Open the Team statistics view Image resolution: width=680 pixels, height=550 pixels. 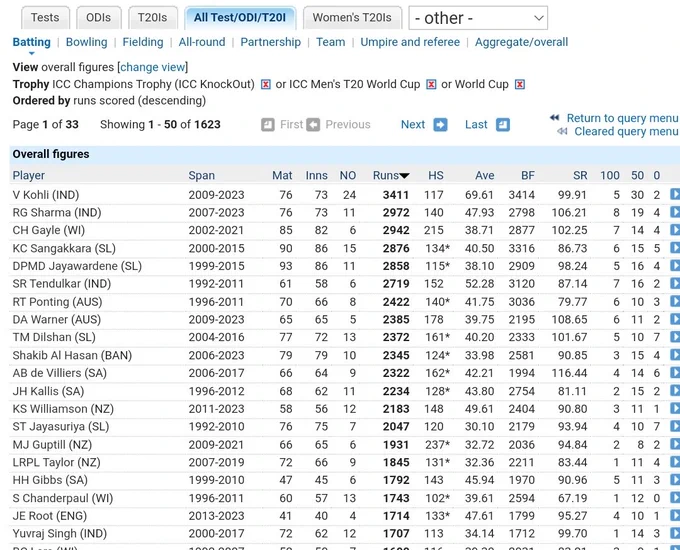330,42
